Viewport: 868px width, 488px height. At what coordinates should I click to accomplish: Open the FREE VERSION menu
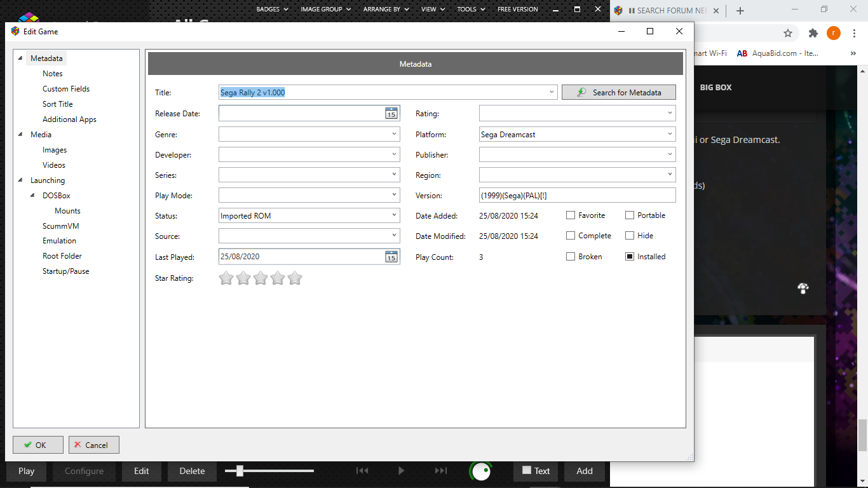518,10
